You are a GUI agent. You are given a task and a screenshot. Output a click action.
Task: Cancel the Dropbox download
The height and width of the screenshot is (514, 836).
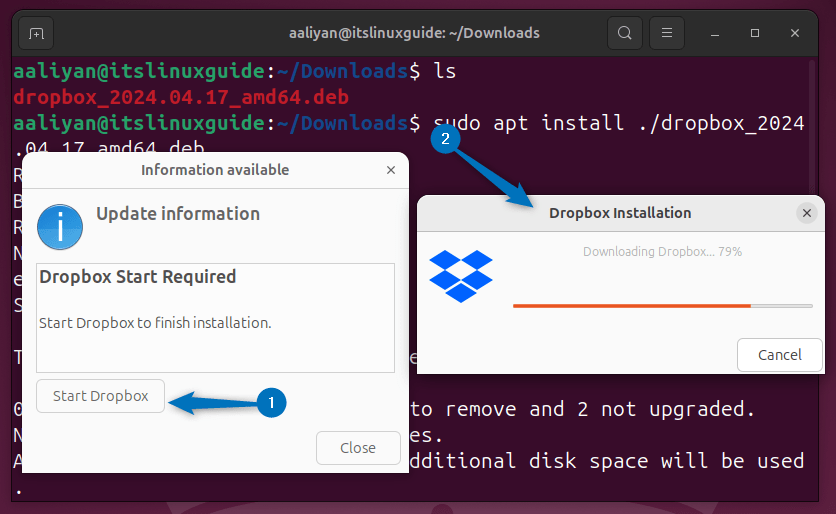pos(779,355)
